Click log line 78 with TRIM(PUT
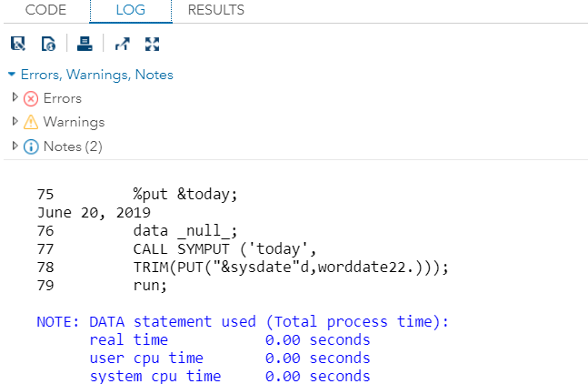The image size is (588, 384). click(x=243, y=268)
